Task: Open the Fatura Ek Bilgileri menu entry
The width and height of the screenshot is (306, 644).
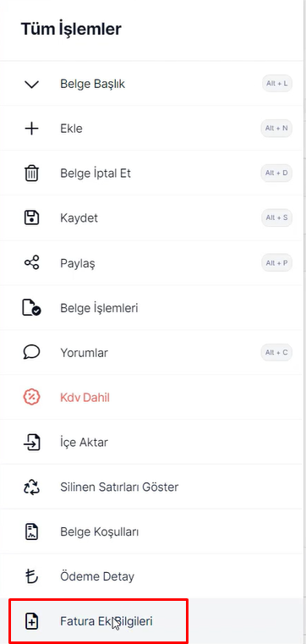Action: 98,620
